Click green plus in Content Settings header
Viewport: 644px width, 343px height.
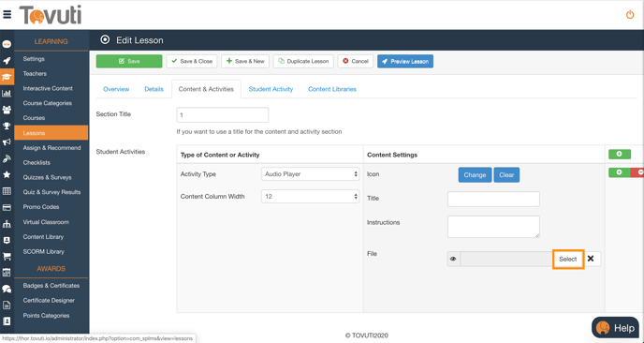tap(620, 155)
